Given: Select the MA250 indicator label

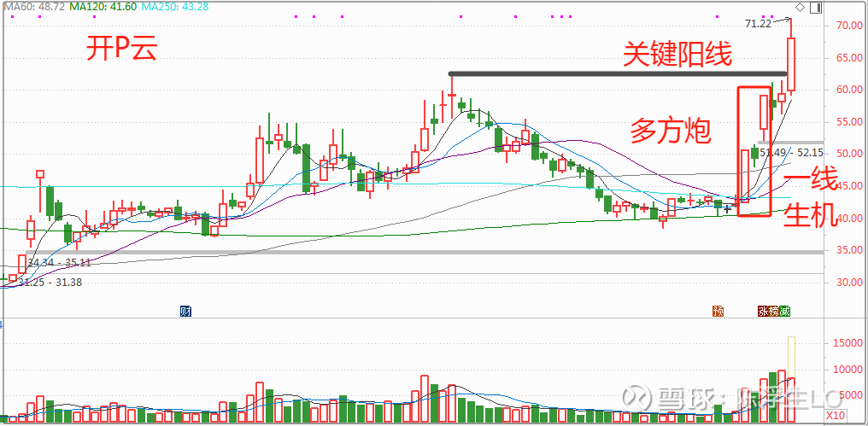Looking at the screenshot, I should pyautogui.click(x=175, y=6).
